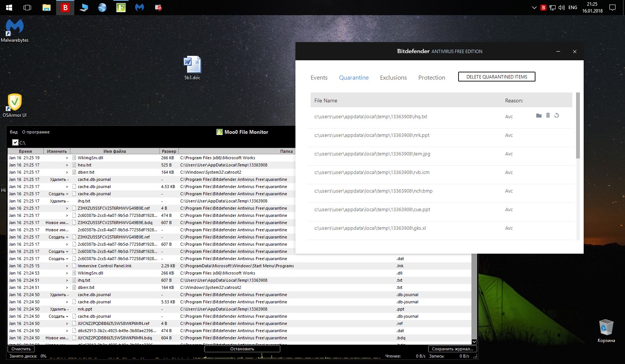Viewport: 625px width, 364px height.
Task: Restore ihq.txt from quarantine
Action: [x=557, y=115]
